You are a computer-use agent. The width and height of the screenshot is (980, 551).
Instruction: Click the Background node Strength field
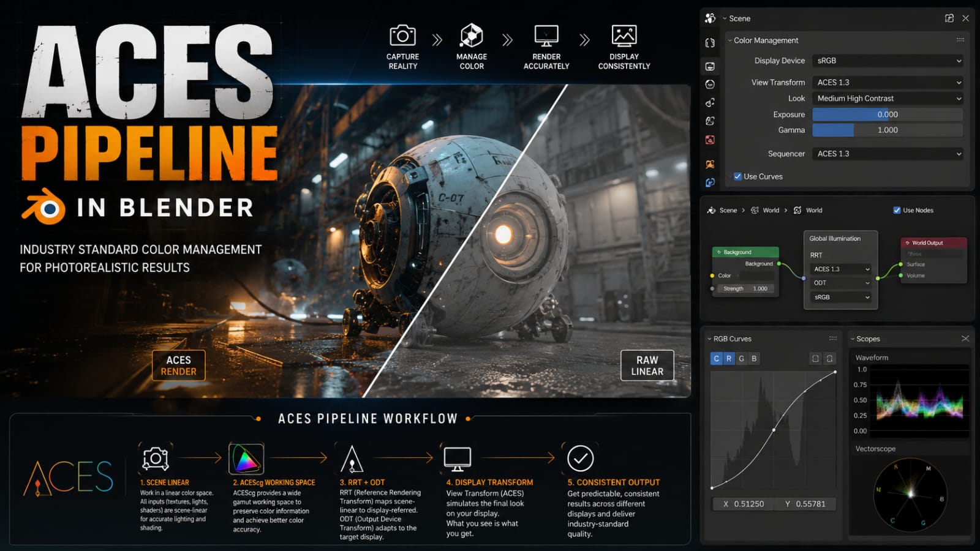[746, 288]
